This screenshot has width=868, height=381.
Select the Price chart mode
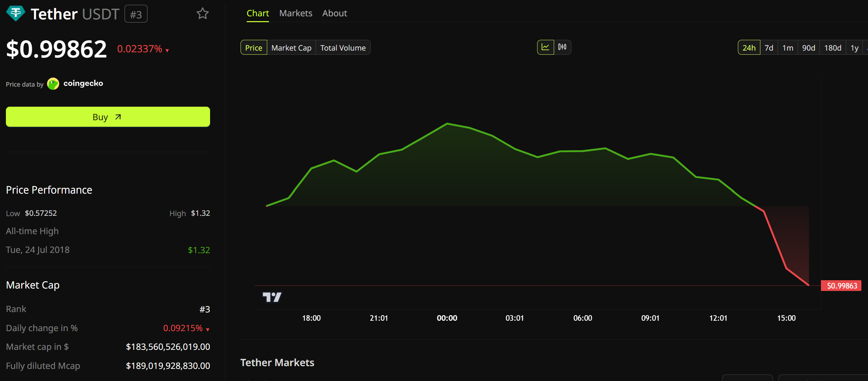pyautogui.click(x=254, y=47)
